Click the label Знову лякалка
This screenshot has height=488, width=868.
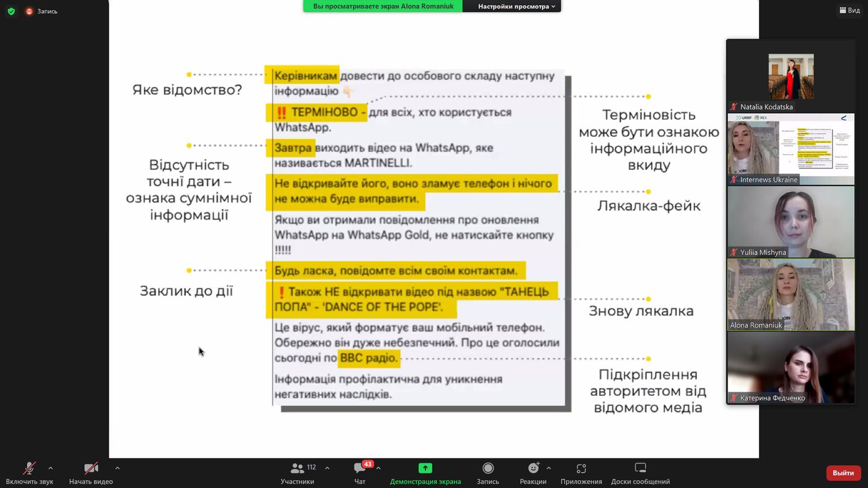pyautogui.click(x=641, y=311)
